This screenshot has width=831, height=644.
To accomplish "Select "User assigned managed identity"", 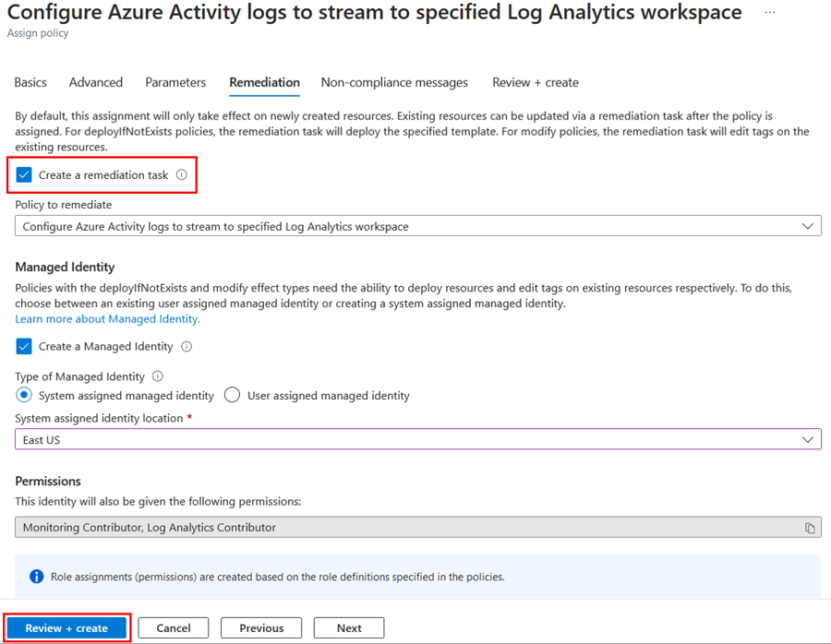I will point(232,395).
